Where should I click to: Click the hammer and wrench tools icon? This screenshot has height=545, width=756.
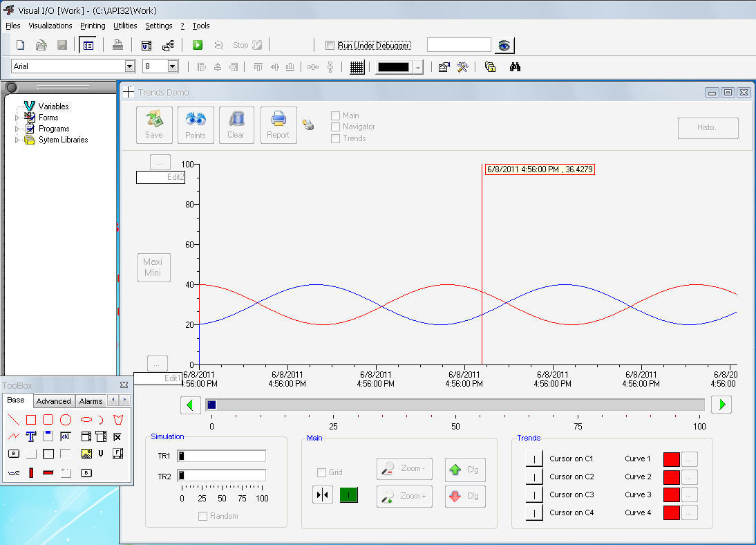(x=463, y=67)
